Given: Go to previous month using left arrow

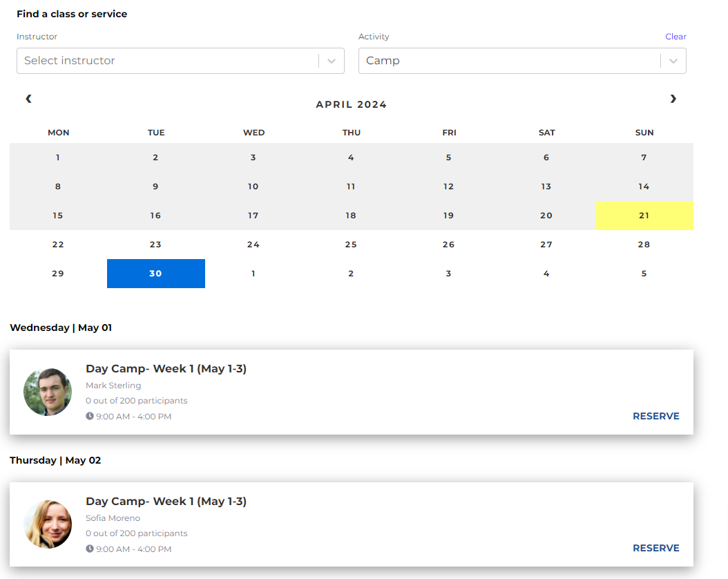Looking at the screenshot, I should pos(28,99).
